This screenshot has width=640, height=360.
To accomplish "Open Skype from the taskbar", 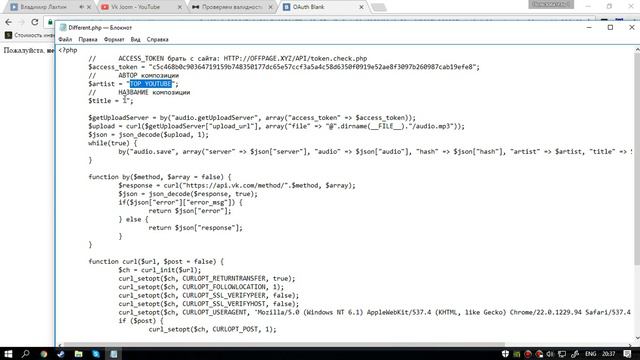I will tap(96, 354).
